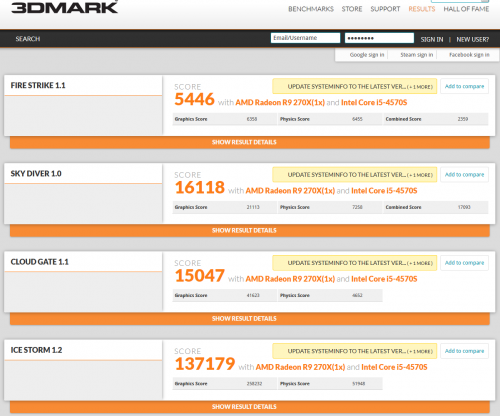This screenshot has width=500, height=416.
Task: Add Ice Storm result to compare
Action: pos(464,351)
